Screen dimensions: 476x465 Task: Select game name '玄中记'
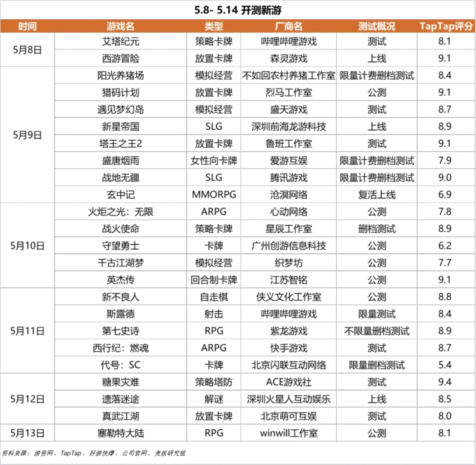tap(120, 194)
